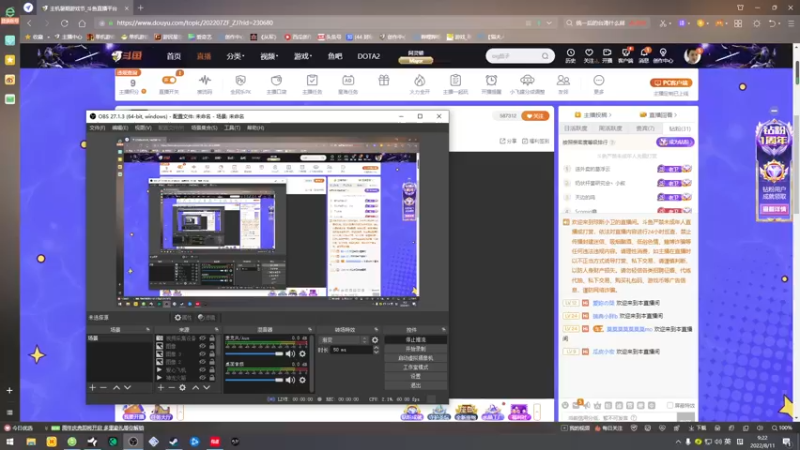The height and width of the screenshot is (450, 800).
Task: Open the alarm clock 开播提醒 icon
Action: point(491,80)
